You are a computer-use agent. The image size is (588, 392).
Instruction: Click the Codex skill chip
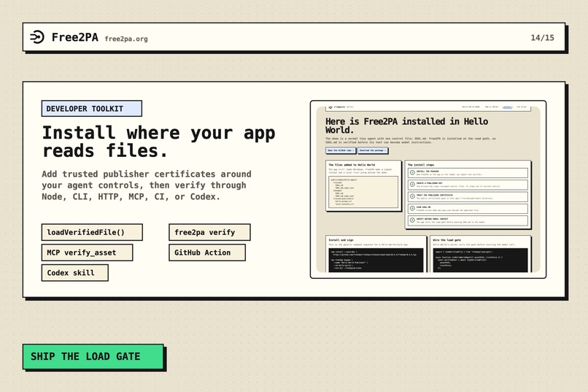(x=75, y=273)
